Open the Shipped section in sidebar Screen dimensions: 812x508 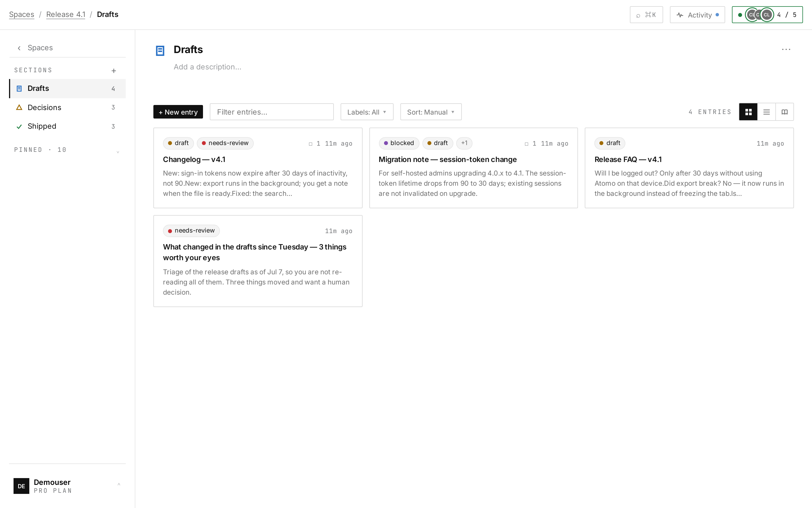coord(67,126)
